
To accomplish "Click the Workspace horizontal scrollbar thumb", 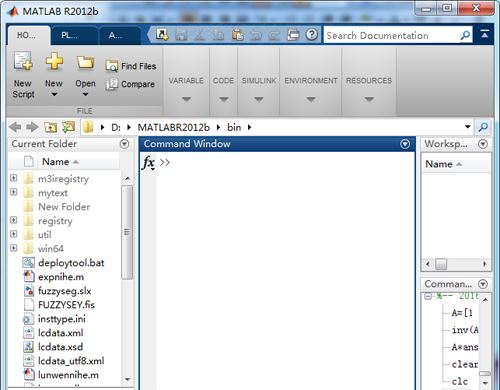I will tap(441, 264).
